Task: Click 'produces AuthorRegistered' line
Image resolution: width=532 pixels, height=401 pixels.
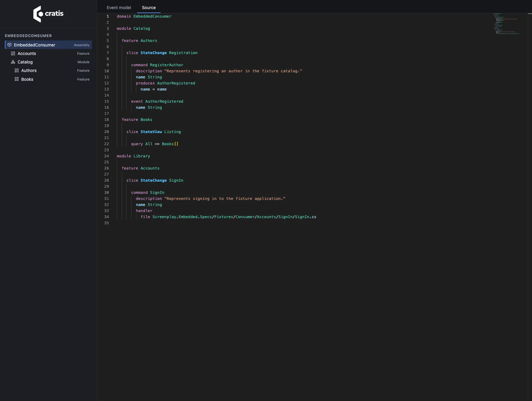Action: (x=166, y=83)
